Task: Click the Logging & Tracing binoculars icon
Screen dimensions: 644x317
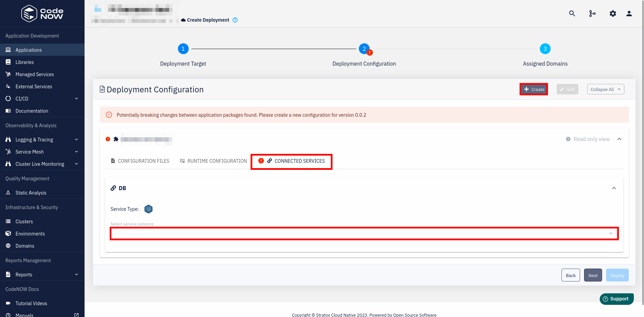Action: point(8,139)
